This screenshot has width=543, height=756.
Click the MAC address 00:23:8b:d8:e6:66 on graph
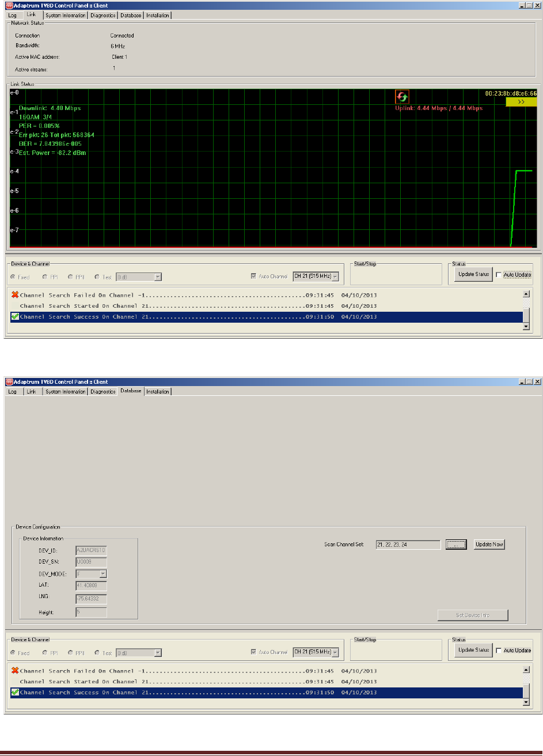511,93
